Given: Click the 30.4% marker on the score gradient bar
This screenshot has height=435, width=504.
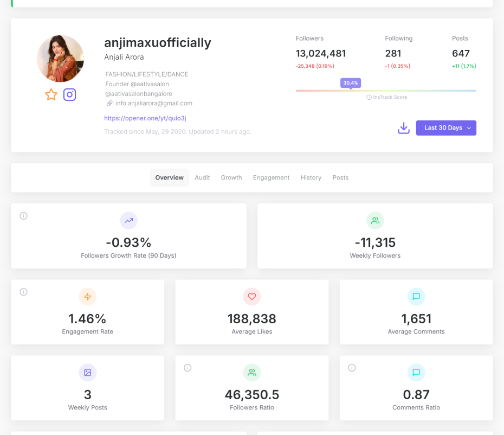Looking at the screenshot, I should click(x=350, y=82).
